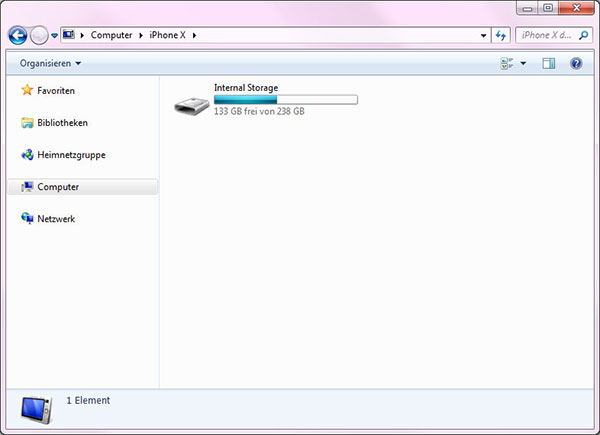Click the '133 GB frei von 238 GB' text
This screenshot has width=600, height=435.
pyautogui.click(x=259, y=111)
